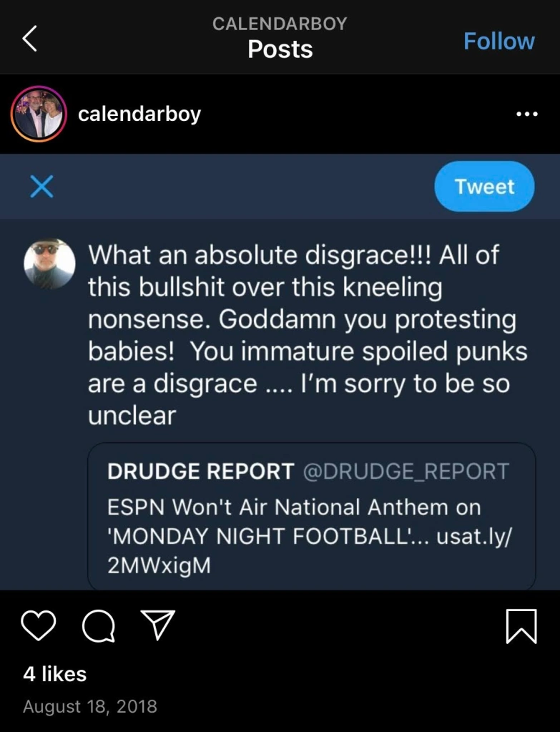Open the three-dot post options menu
560x732 pixels.
pyautogui.click(x=526, y=114)
